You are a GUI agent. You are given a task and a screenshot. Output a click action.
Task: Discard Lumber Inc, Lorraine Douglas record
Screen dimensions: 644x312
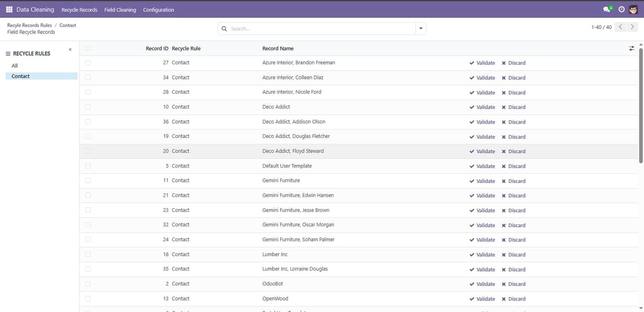point(513,269)
